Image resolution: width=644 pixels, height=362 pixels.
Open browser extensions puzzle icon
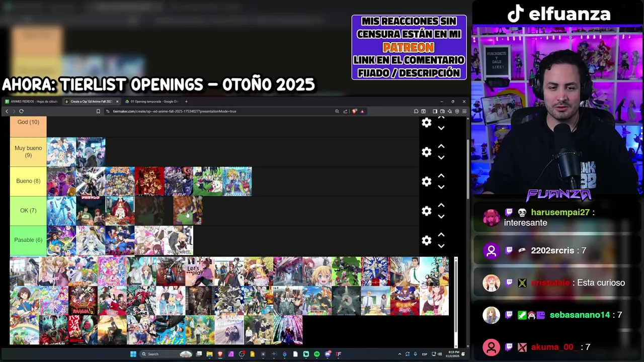click(416, 111)
